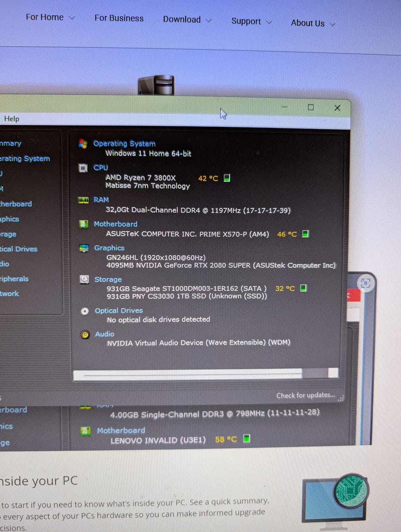Click the Optical Drives disc icon
401x532 pixels.
click(85, 311)
